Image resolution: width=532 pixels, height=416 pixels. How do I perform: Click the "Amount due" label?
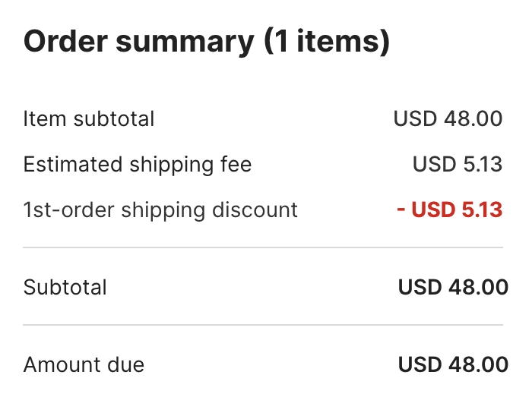point(84,364)
